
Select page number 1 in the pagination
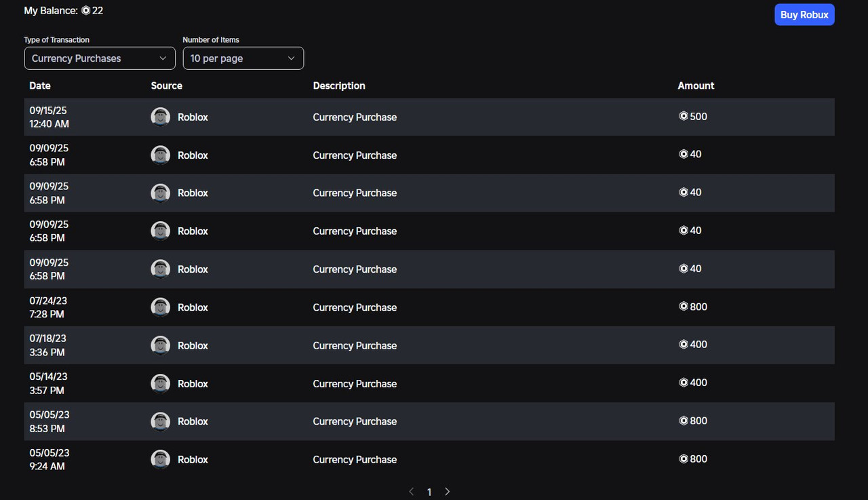point(429,492)
